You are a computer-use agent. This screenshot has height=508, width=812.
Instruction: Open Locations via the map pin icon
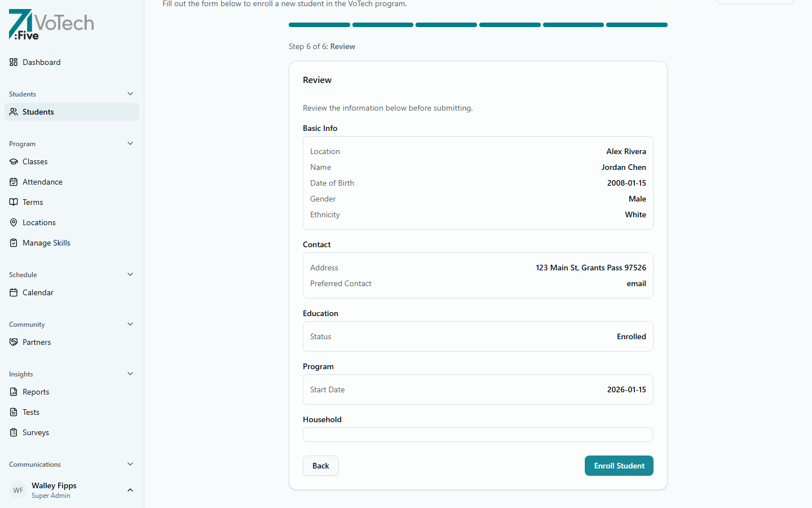coord(14,222)
